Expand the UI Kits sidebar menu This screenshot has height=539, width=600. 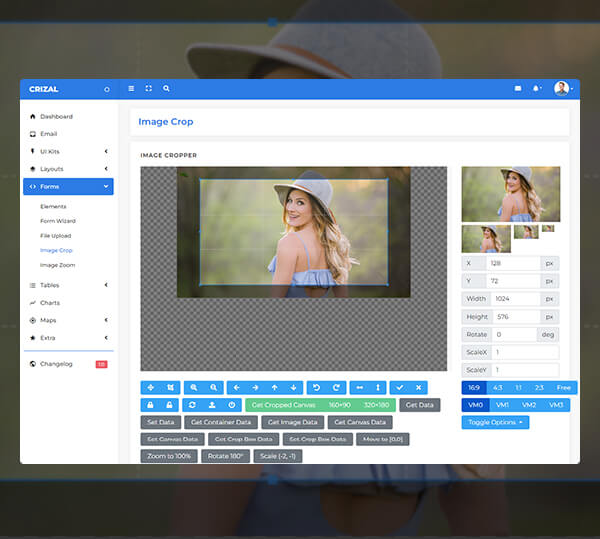pyautogui.click(x=68, y=151)
